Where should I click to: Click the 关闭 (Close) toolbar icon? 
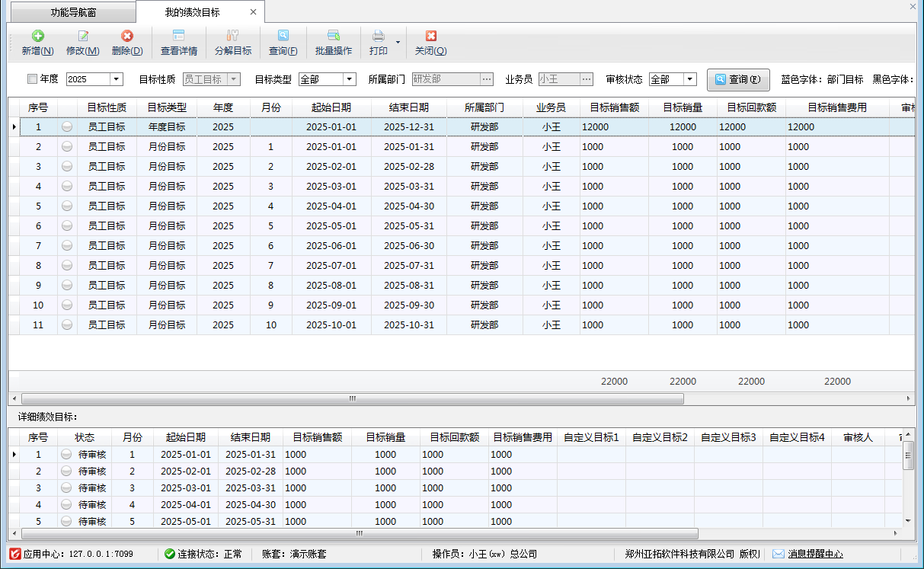pos(430,37)
